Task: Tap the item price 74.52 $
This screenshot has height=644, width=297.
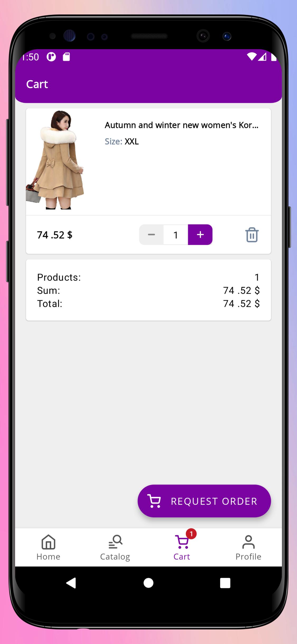Action: point(55,235)
